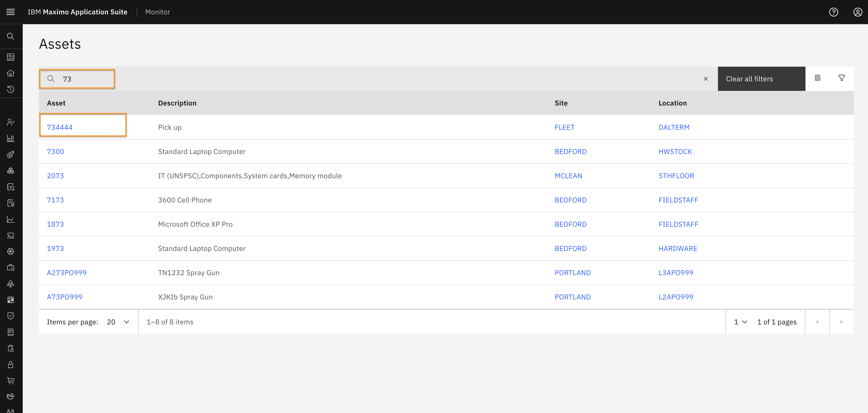Viewport: 868px width, 413px height.
Task: Click 'TN1232 Spray Gun' description cell
Action: (189, 273)
